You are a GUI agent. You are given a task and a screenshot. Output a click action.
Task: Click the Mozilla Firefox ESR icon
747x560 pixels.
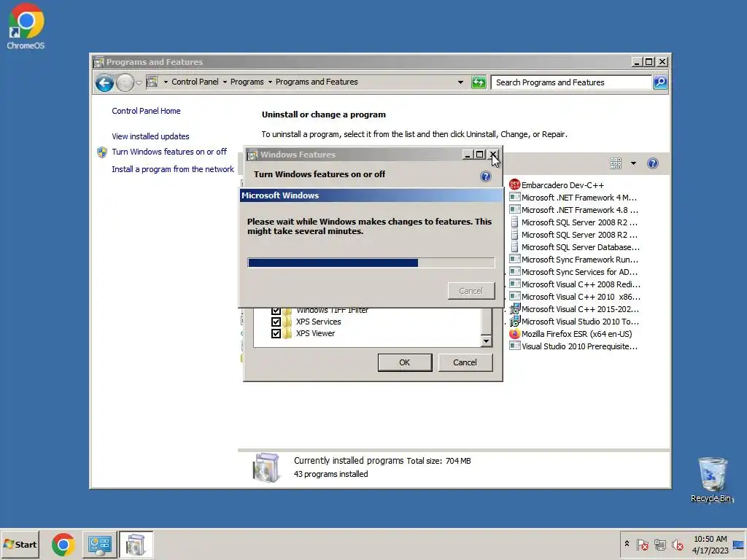[514, 334]
